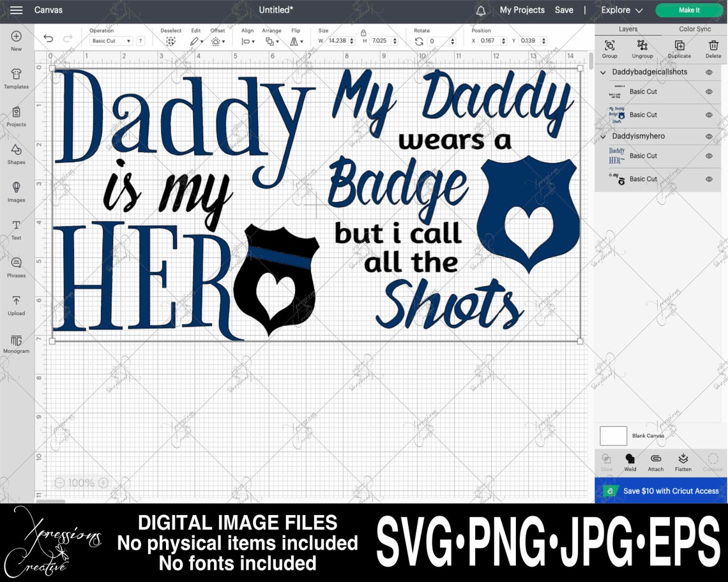
Task: Flatten the selected layers
Action: [683, 461]
